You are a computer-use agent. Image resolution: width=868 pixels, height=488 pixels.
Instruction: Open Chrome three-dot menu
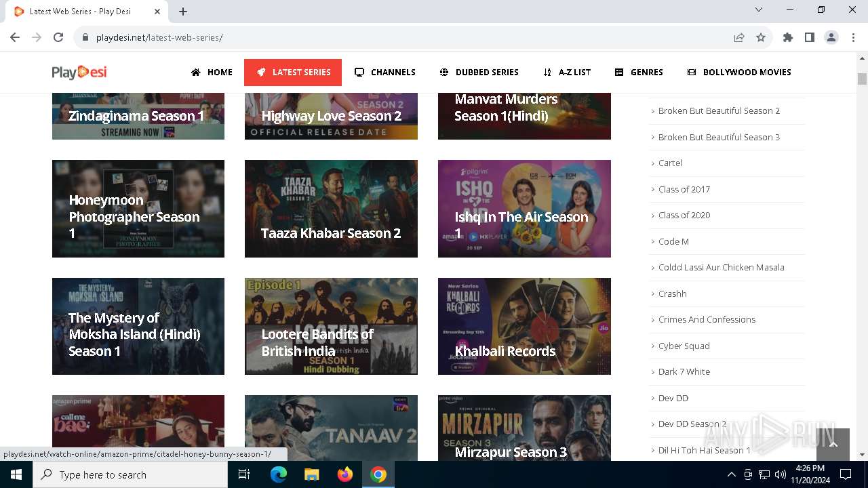(x=853, y=37)
